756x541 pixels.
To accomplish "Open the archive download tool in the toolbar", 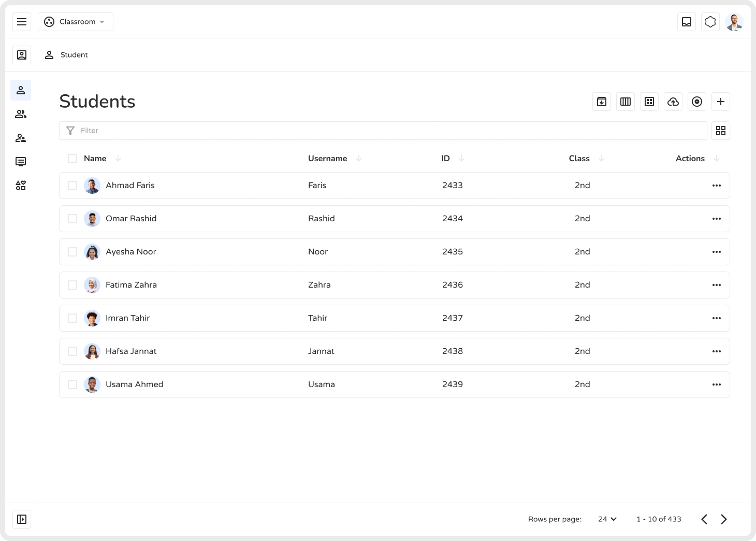I will [601, 102].
